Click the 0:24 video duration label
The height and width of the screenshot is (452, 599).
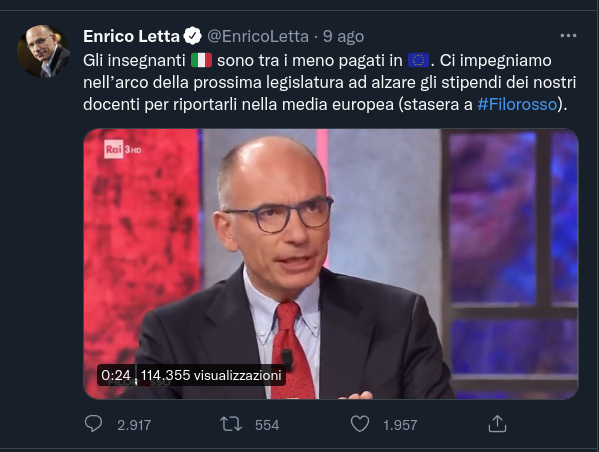coord(116,375)
